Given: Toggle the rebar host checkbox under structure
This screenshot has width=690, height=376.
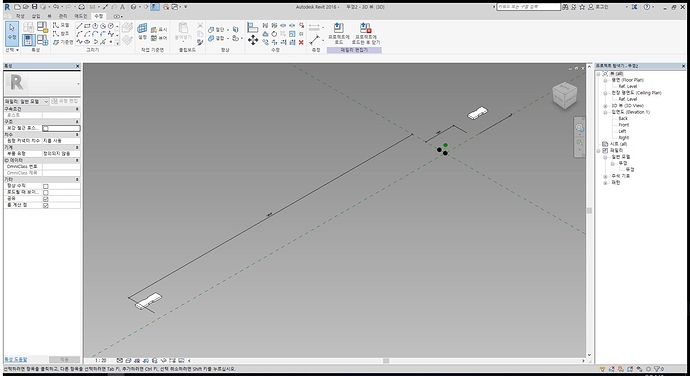Looking at the screenshot, I should (x=46, y=128).
